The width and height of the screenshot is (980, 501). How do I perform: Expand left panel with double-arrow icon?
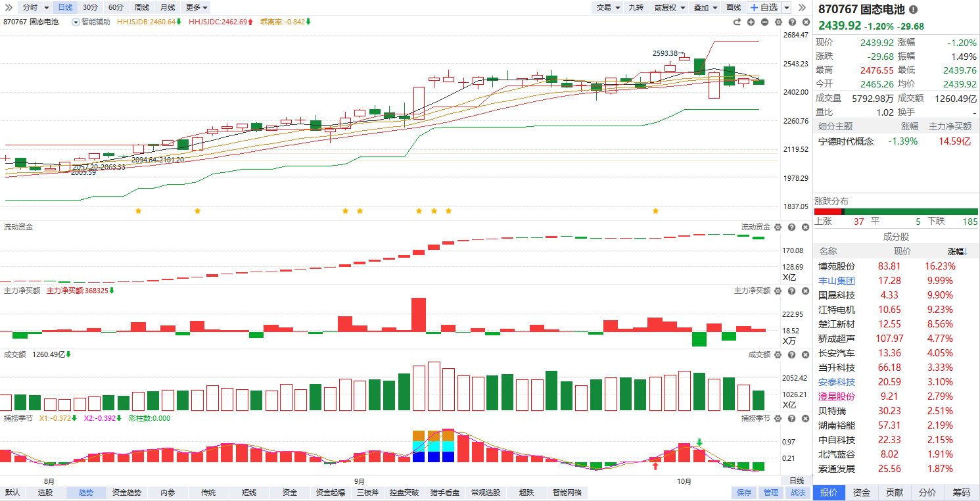pyautogui.click(x=9, y=7)
